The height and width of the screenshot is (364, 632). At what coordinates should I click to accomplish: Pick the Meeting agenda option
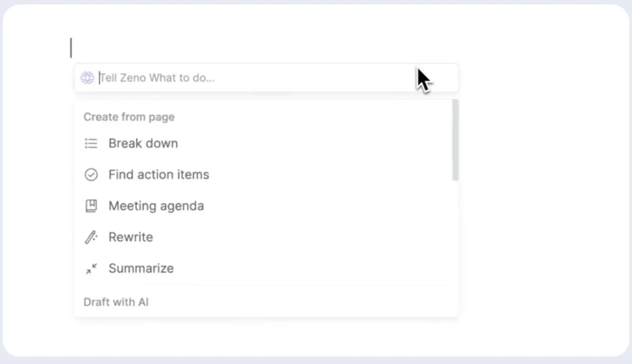(263, 206)
